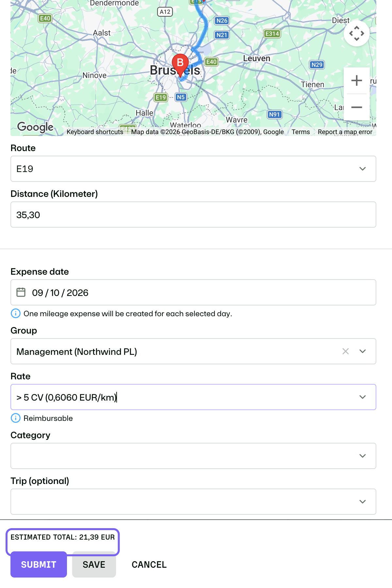Click the N21 road badge on map
Viewport: 392px width, 588px height.
pos(222,35)
